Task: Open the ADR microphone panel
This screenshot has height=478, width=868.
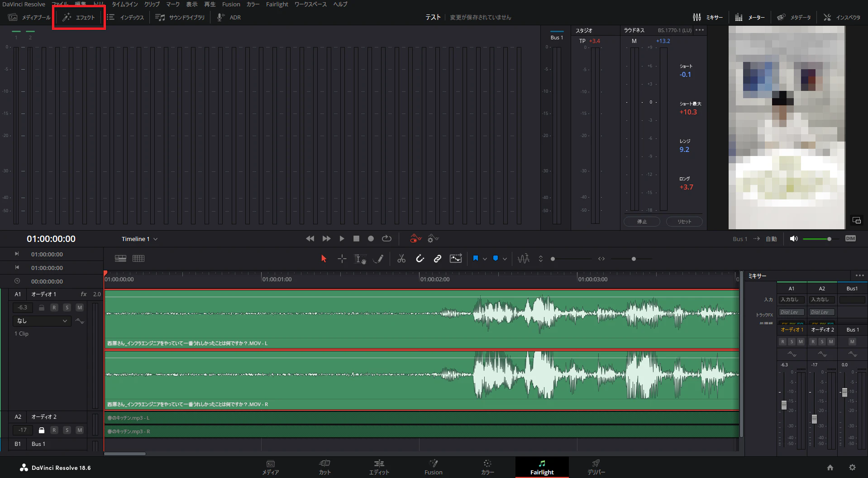Action: point(229,17)
